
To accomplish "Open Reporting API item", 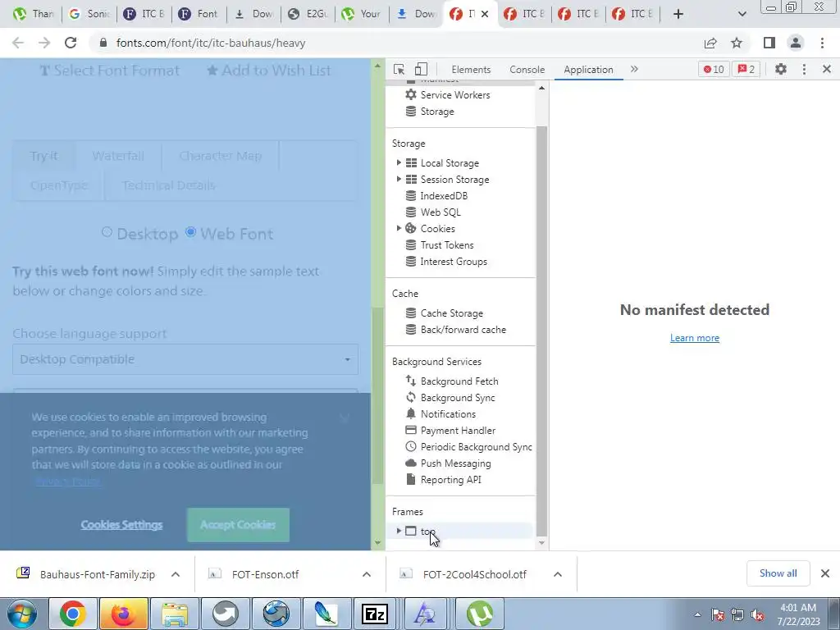I will (450, 480).
